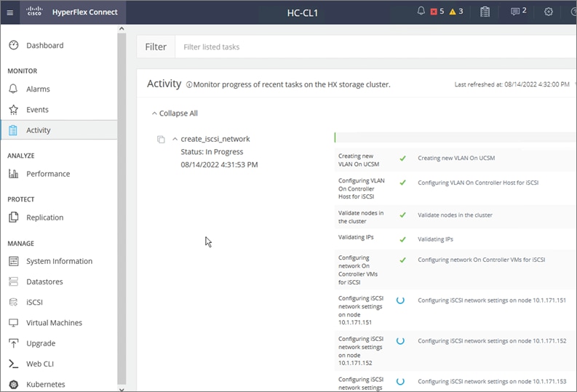Click task timestamp 08/14/2022 4:31:53 PM
The image size is (577, 392).
[x=219, y=165]
